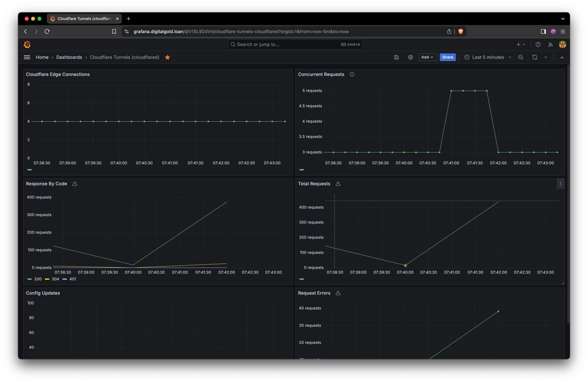Click the Request Errors panel title
The image size is (588, 383).
(314, 293)
